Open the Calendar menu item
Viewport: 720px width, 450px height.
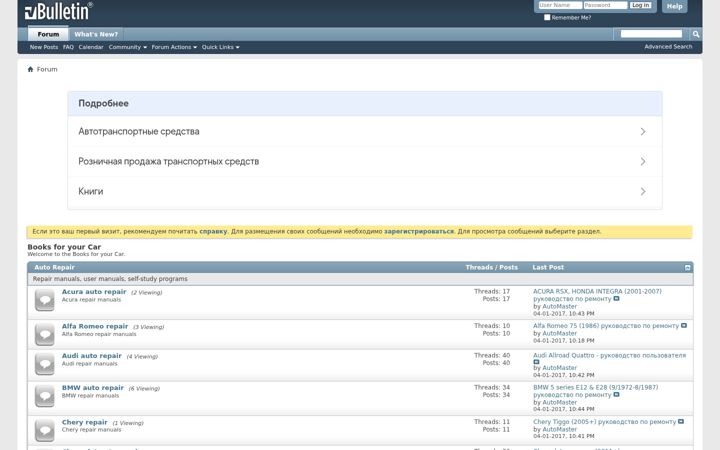[x=91, y=47]
